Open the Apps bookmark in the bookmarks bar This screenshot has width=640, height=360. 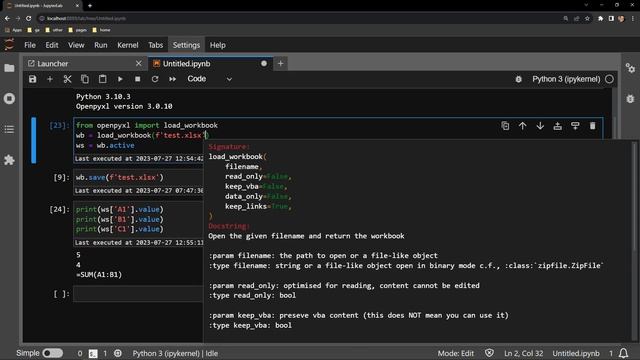pyautogui.click(x=14, y=30)
